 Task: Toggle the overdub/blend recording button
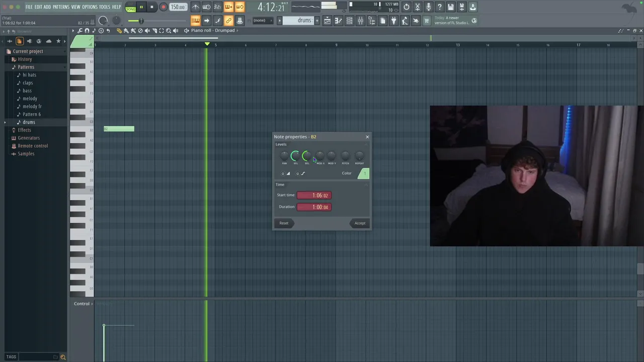228,7
